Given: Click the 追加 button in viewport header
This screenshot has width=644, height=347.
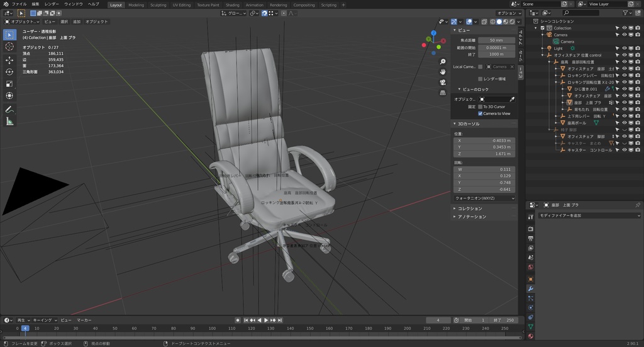Looking at the screenshot, I should [x=77, y=22].
